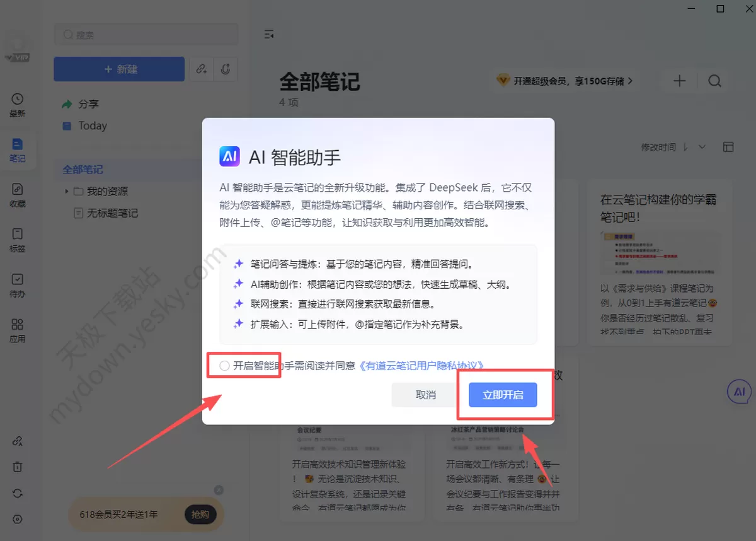Open the 最新 sidebar section
Viewport: 756px width, 541px height.
18,105
